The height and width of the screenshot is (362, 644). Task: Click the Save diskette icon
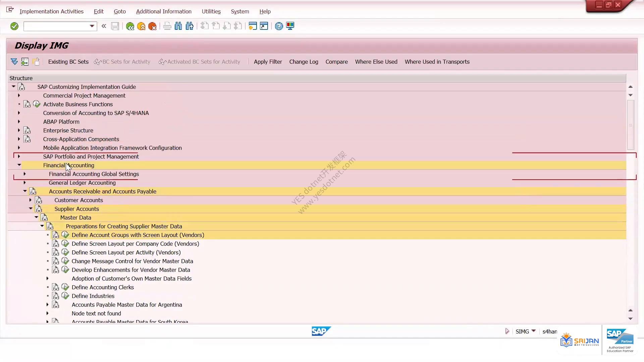(x=115, y=26)
